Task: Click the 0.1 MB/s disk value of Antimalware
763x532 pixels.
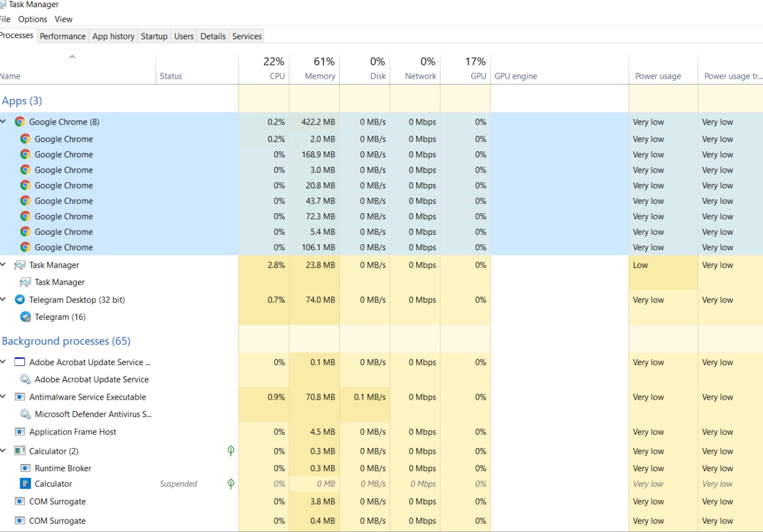Action: (370, 397)
